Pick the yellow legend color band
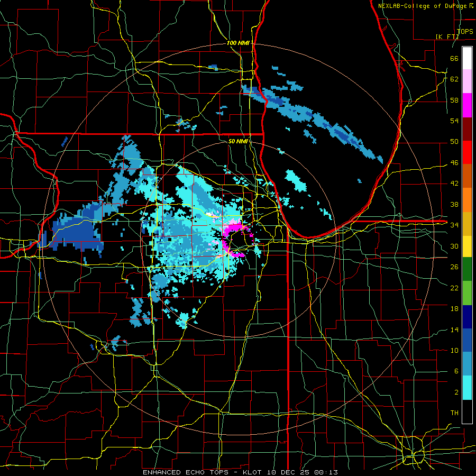 click(x=467, y=246)
